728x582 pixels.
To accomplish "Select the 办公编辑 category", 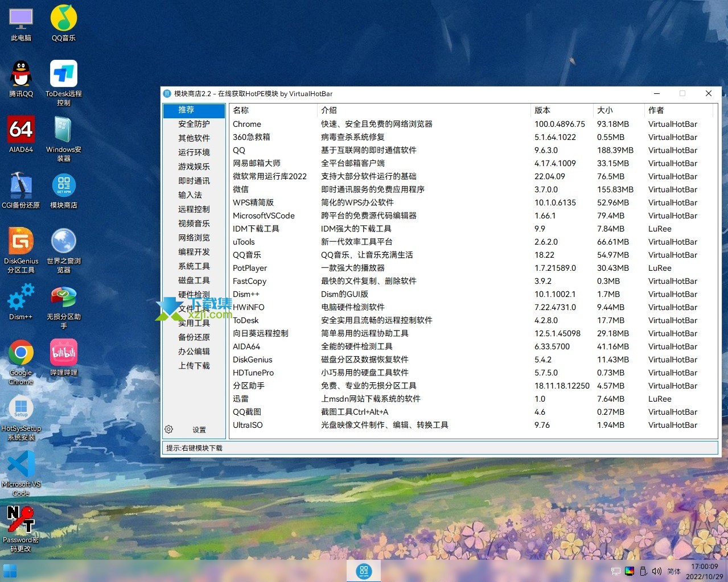I will click(x=194, y=352).
